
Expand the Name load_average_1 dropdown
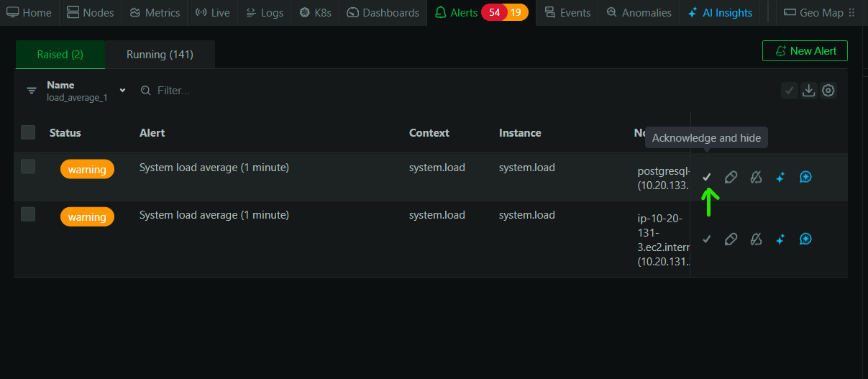(x=122, y=91)
